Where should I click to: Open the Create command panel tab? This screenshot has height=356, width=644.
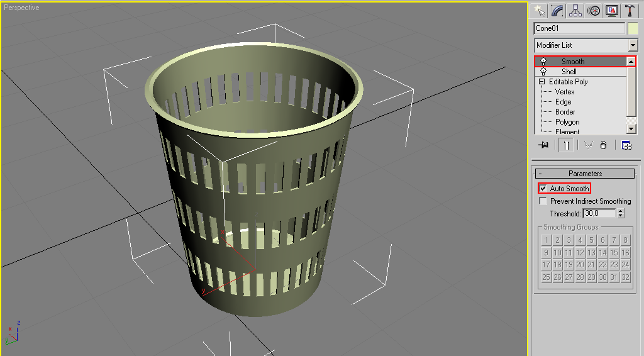tap(539, 11)
